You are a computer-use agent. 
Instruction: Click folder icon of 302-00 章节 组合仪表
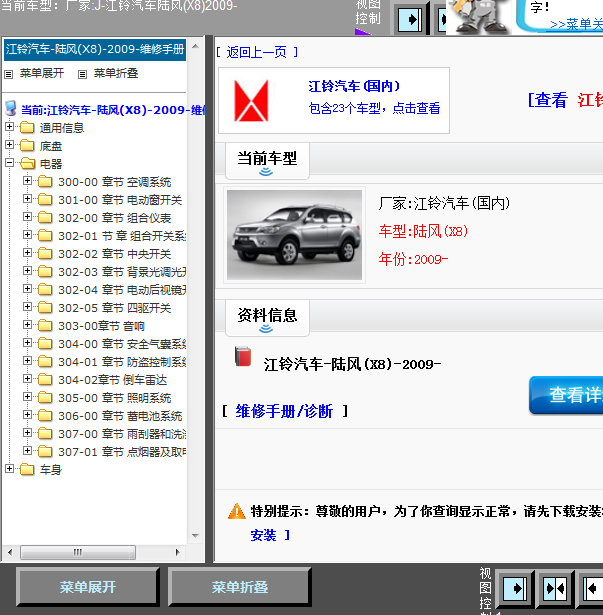[x=45, y=218]
